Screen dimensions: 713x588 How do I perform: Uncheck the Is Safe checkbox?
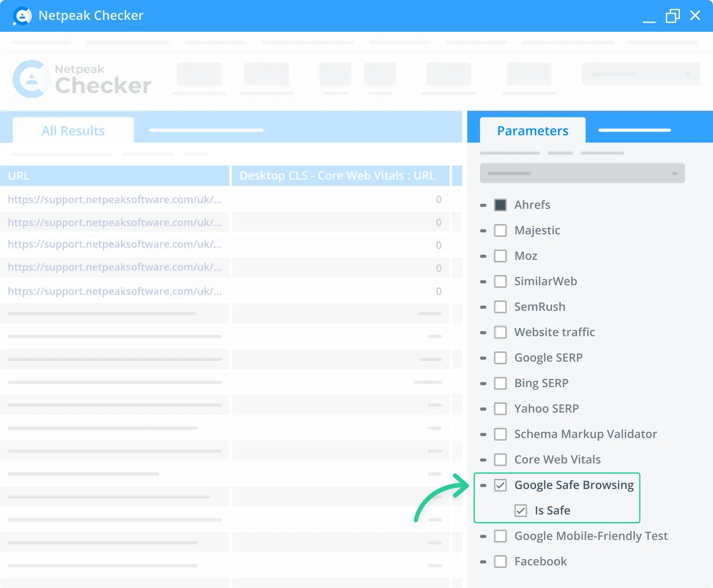tap(521, 511)
